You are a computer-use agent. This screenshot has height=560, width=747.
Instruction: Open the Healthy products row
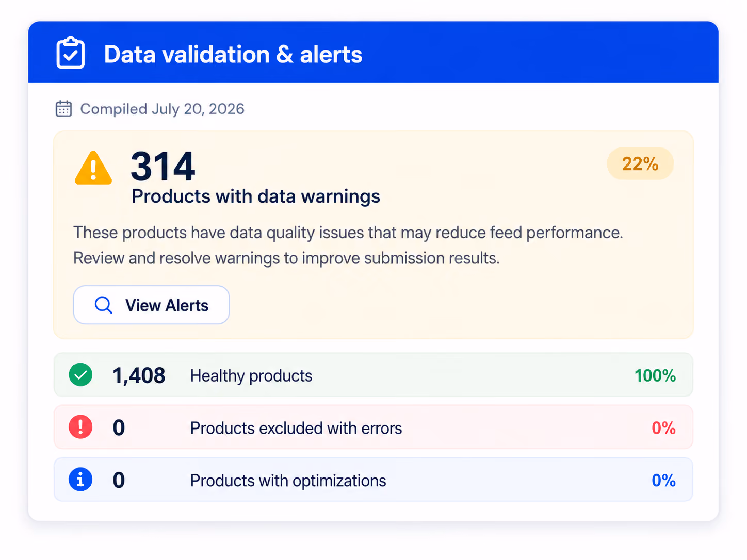coord(373,375)
